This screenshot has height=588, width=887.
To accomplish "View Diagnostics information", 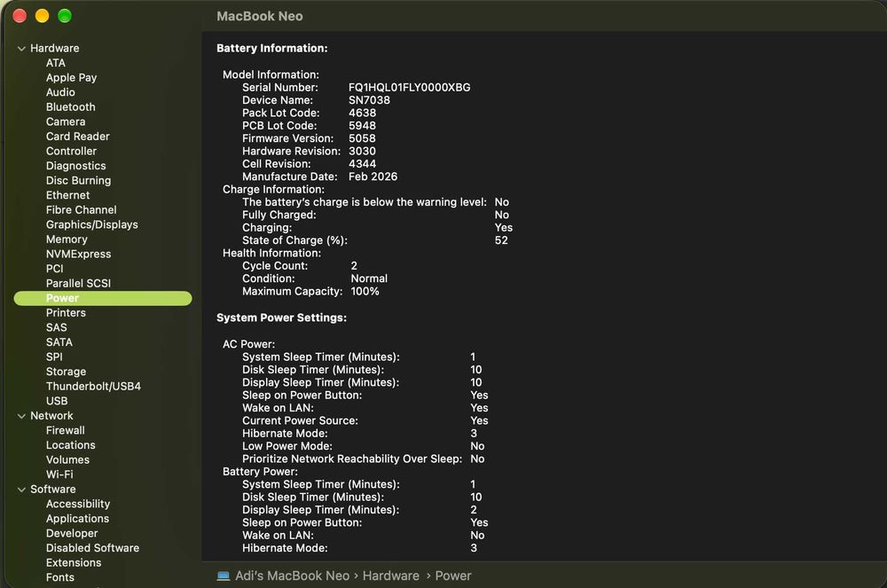I will pyautogui.click(x=75, y=166).
